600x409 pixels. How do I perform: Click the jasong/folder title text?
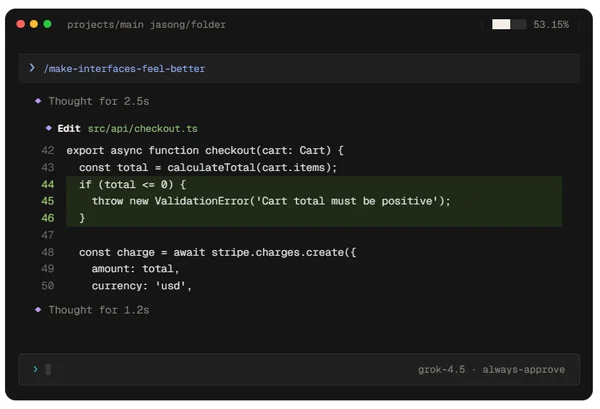click(188, 25)
